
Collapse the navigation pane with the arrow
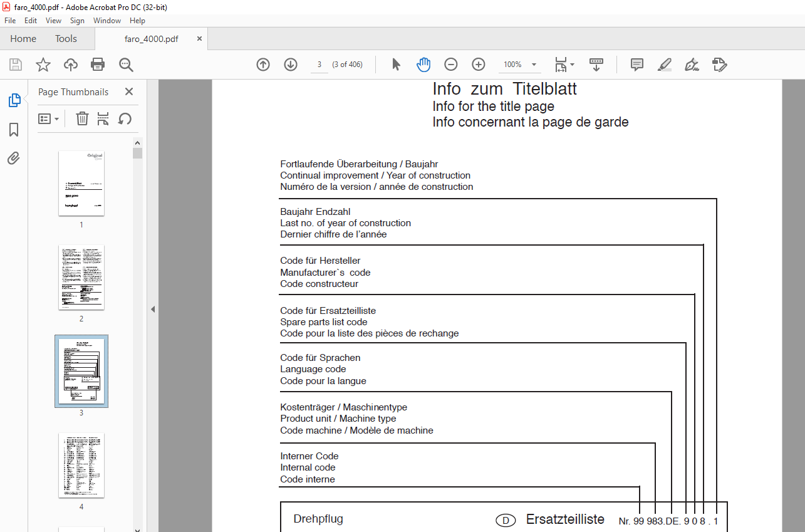tap(152, 309)
